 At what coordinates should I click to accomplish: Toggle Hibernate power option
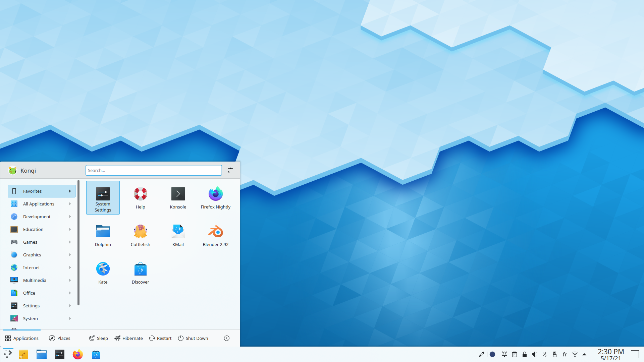click(x=128, y=338)
